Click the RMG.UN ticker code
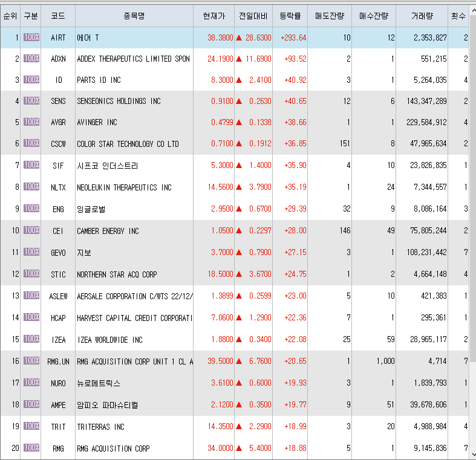Viewport: 476px width, 460px height. click(58, 361)
